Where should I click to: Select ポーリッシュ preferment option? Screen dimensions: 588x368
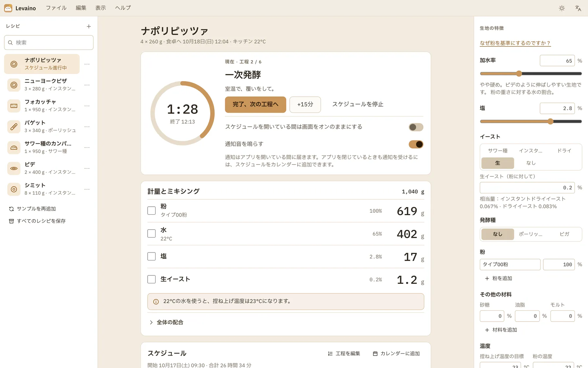(x=531, y=234)
